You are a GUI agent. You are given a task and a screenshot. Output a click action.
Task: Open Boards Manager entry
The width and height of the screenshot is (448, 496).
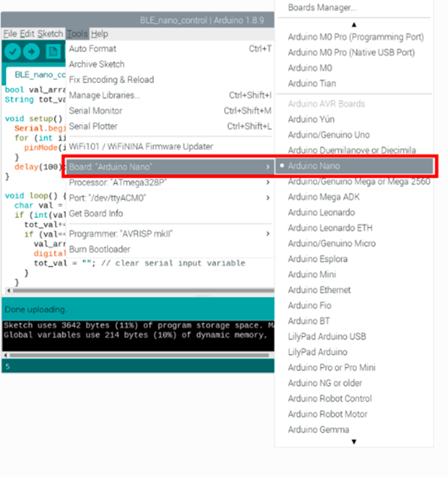[x=322, y=8]
